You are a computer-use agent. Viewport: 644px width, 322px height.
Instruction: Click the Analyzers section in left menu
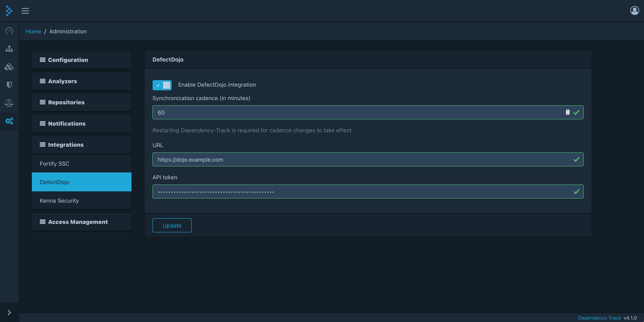[82, 81]
